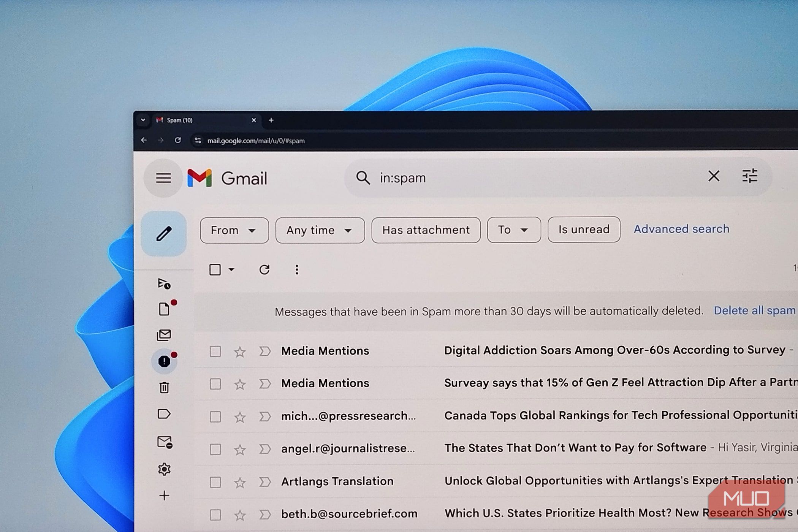
Task: Open the main menu hamburger icon
Action: (163, 178)
